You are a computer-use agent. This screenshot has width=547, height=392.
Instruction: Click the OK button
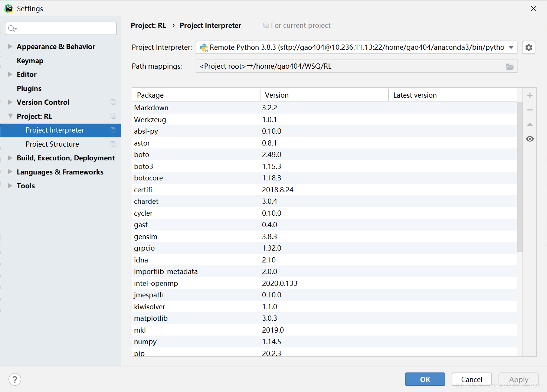(425, 379)
